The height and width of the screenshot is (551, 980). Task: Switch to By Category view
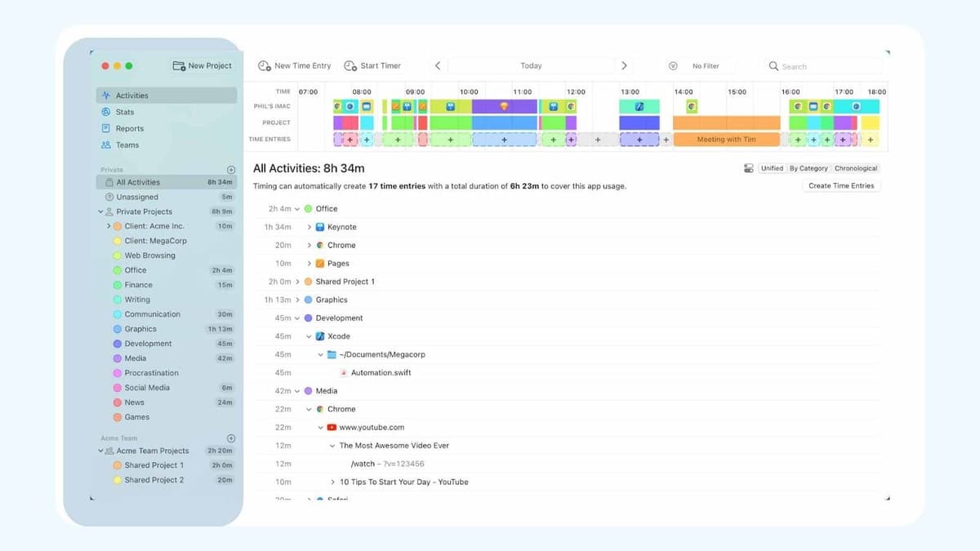(x=808, y=168)
